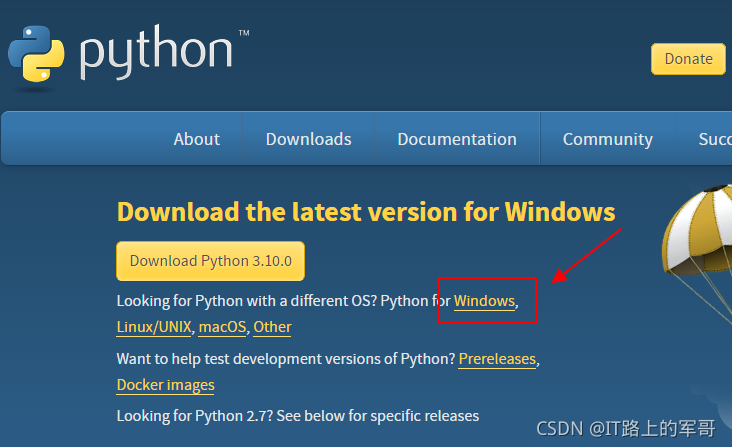Open the About menu
Image resolution: width=732 pixels, height=447 pixels.
[x=197, y=139]
